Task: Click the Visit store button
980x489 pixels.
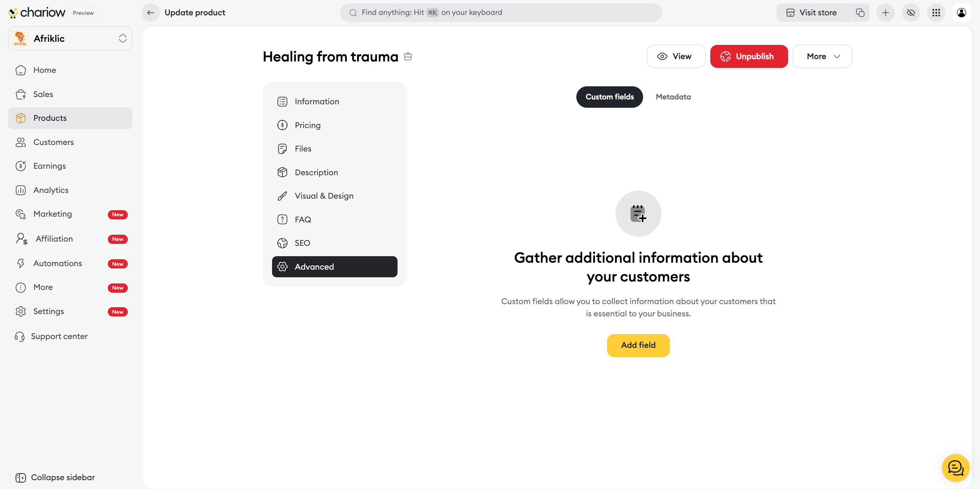Action: point(813,13)
